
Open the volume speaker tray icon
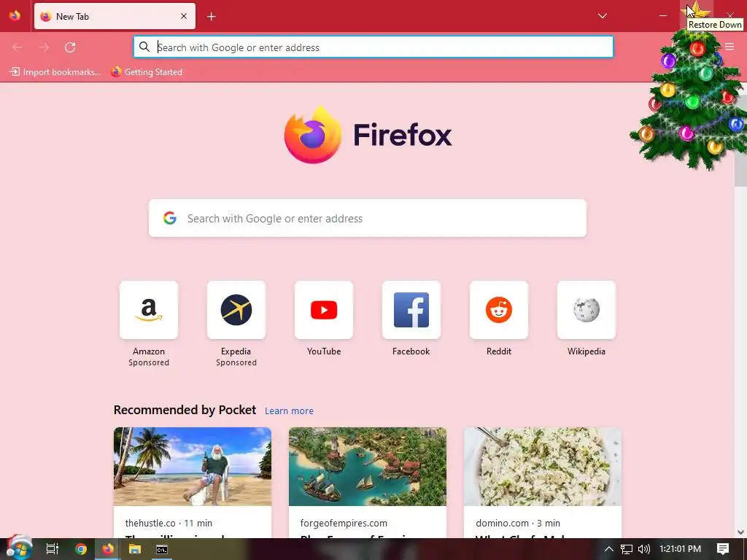point(643,549)
